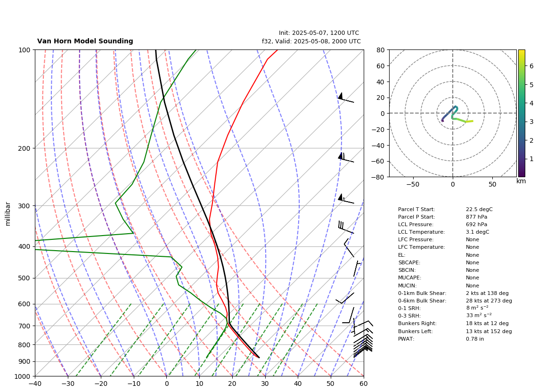The image size is (538, 392).
Task: Click the "−80" hodograph axis tick
Action: tap(378, 177)
